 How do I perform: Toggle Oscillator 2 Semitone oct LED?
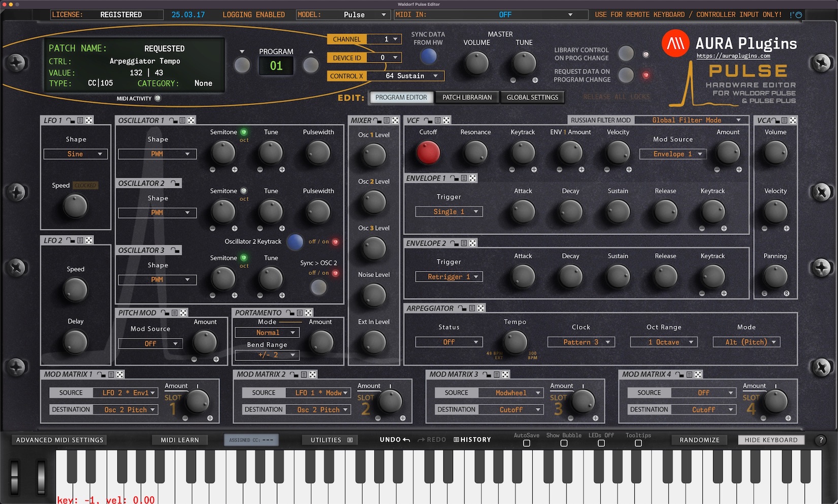(x=244, y=191)
